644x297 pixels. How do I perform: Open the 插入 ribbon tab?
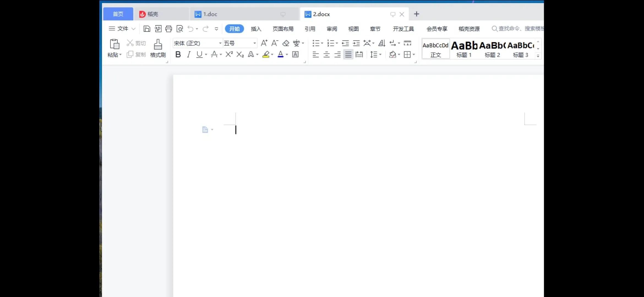click(256, 29)
